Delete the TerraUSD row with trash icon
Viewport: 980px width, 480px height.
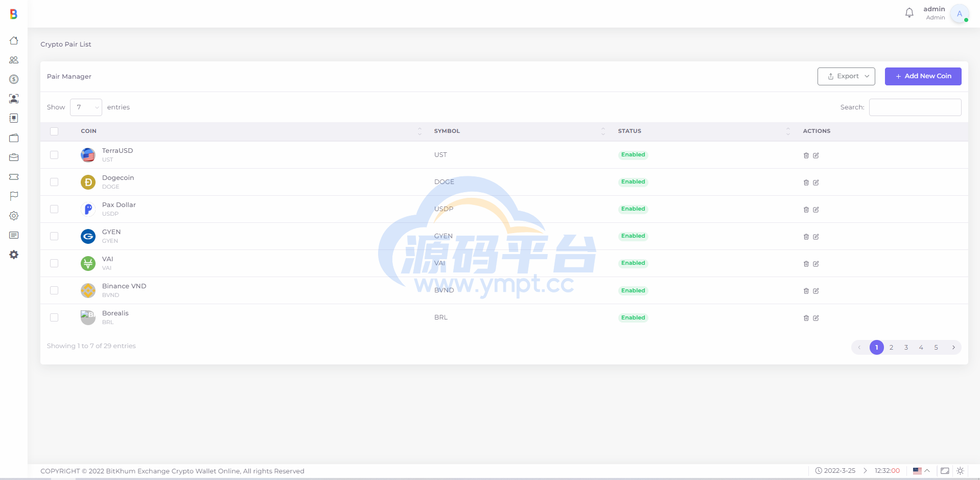click(x=806, y=155)
